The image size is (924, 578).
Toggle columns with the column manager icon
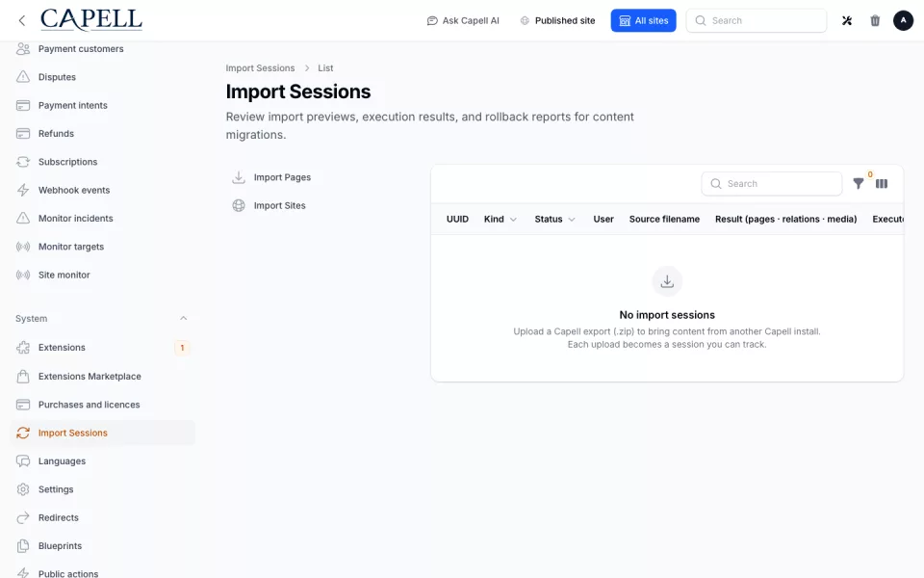click(x=882, y=184)
